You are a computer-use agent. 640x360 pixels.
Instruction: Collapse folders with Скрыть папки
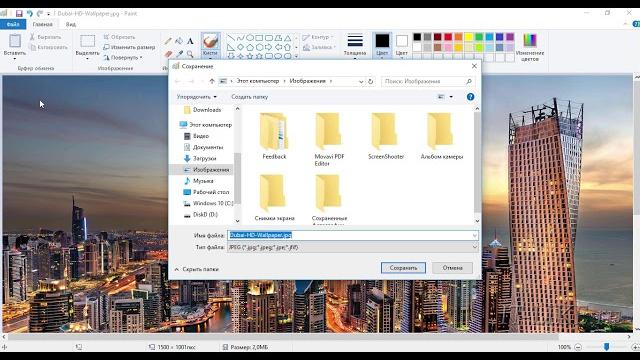point(196,269)
